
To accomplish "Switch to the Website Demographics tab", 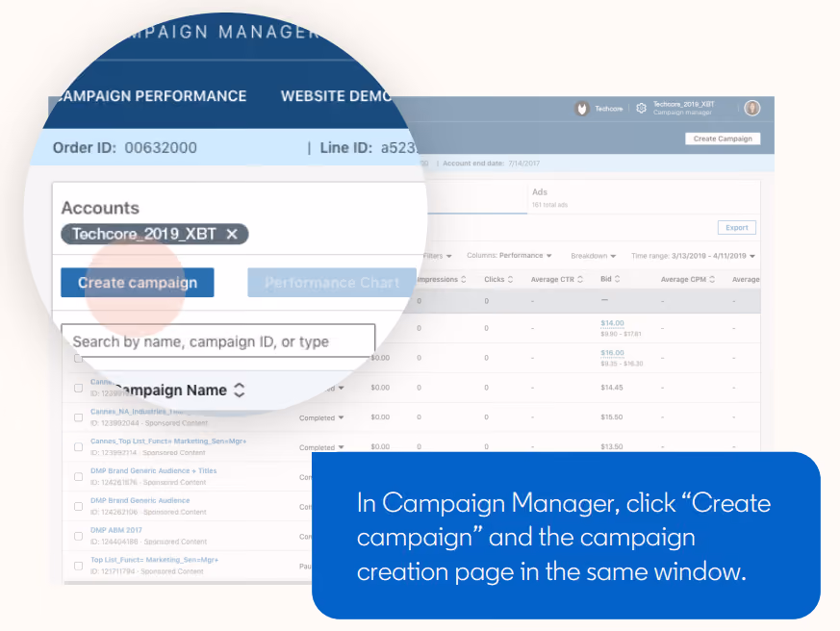I will [x=337, y=96].
